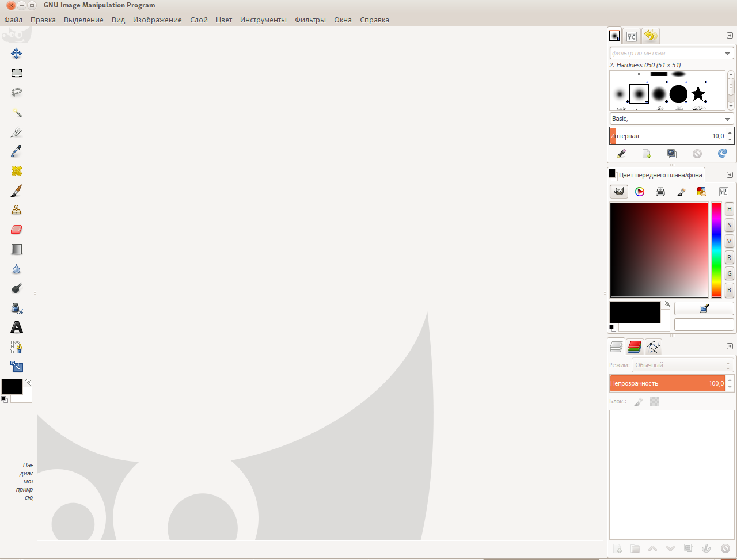Image resolution: width=737 pixels, height=560 pixels.
Task: Switch to the color wheel selector
Action: point(640,192)
